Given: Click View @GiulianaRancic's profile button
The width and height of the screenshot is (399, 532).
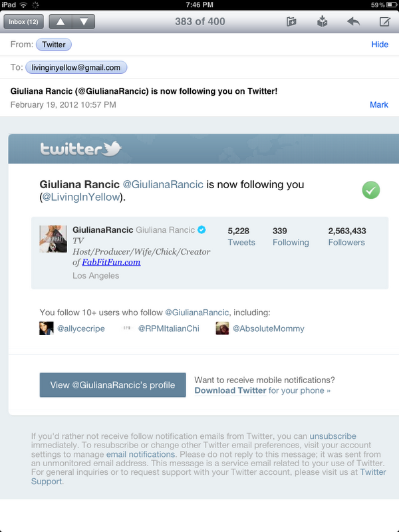Looking at the screenshot, I should [112, 385].
